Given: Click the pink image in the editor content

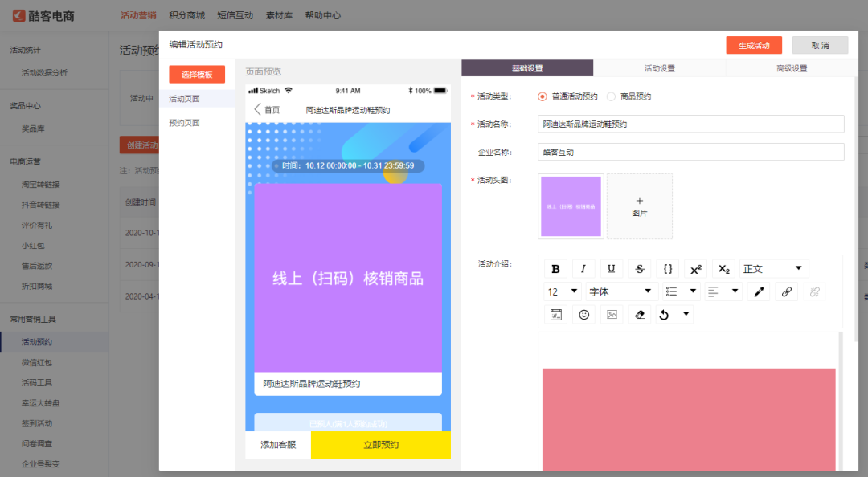Looking at the screenshot, I should [689, 419].
